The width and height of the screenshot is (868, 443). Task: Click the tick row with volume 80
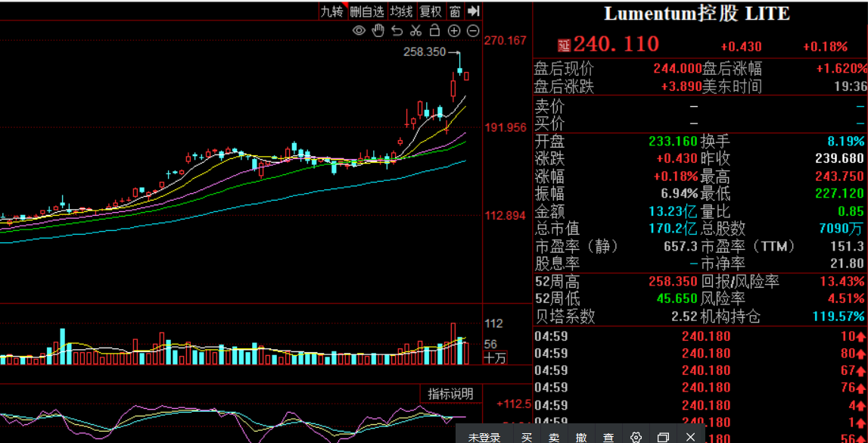point(700,354)
